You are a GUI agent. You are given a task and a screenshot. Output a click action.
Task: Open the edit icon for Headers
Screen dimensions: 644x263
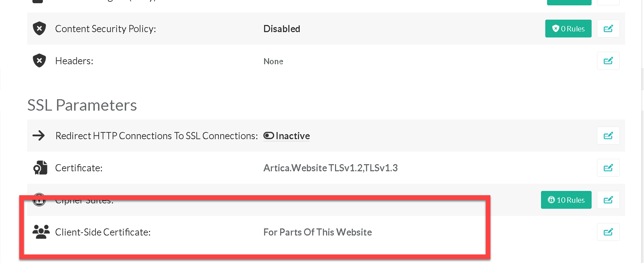608,61
